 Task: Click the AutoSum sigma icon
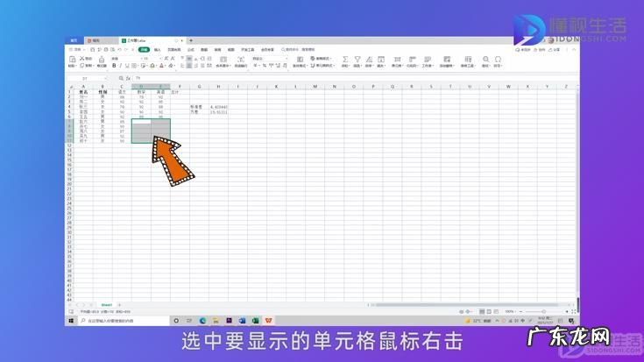(x=345, y=60)
